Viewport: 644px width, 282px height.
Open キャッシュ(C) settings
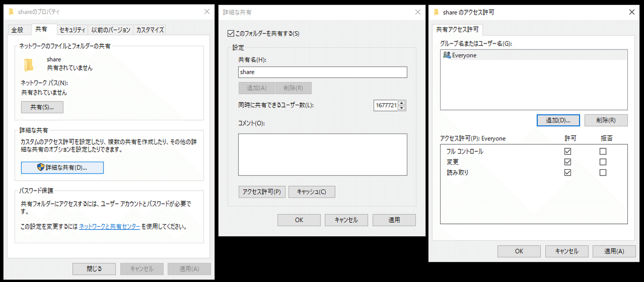[x=312, y=192]
